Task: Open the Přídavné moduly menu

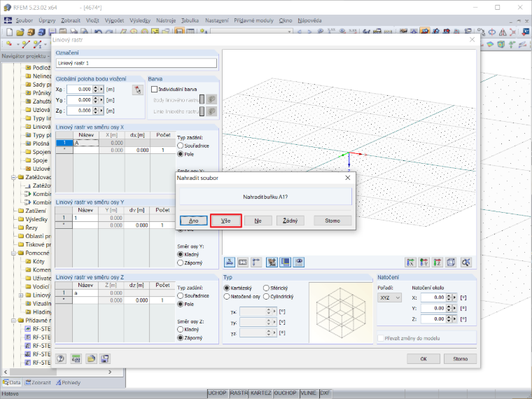Action: (254, 20)
